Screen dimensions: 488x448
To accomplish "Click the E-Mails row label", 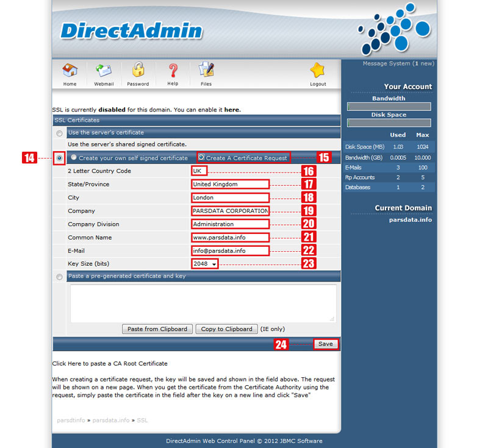I will tap(353, 168).
